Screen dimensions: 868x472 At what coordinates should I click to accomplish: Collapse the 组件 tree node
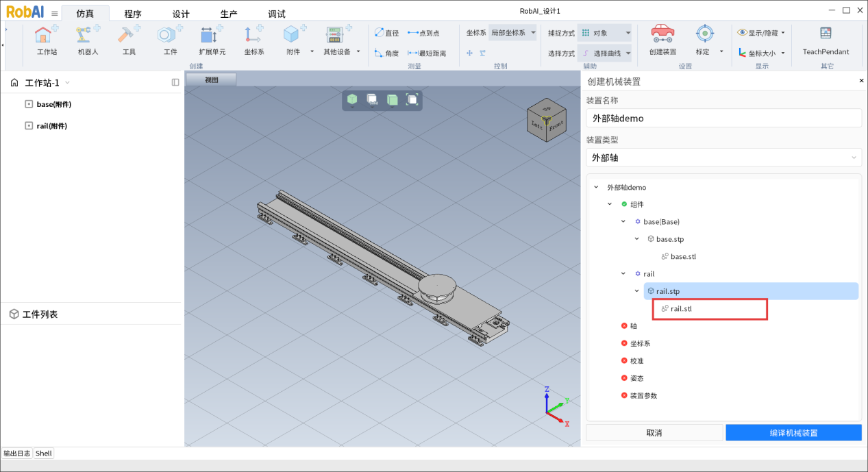(610, 204)
